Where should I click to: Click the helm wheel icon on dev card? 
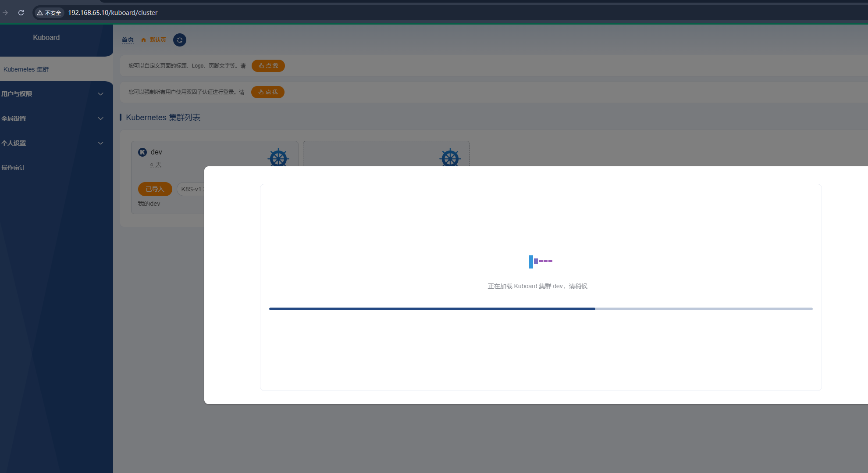(x=278, y=158)
